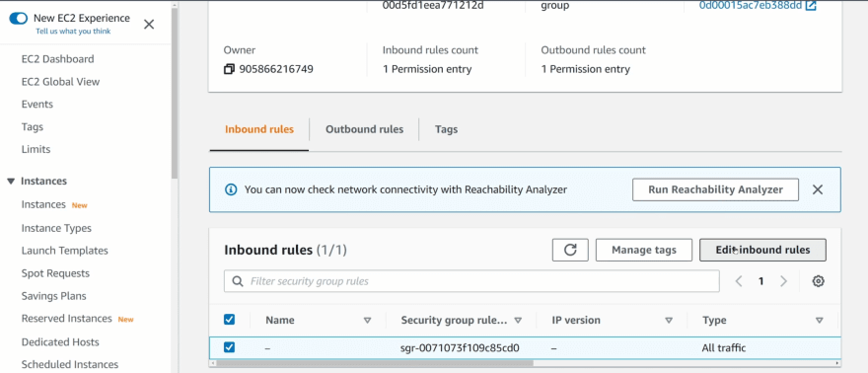Open Spot Requests
This screenshot has height=373, width=868.
pos(55,273)
